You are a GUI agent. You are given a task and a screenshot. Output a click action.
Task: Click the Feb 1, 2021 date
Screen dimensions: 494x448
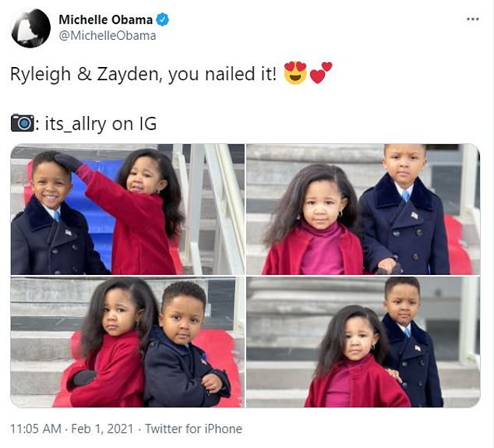click(102, 429)
